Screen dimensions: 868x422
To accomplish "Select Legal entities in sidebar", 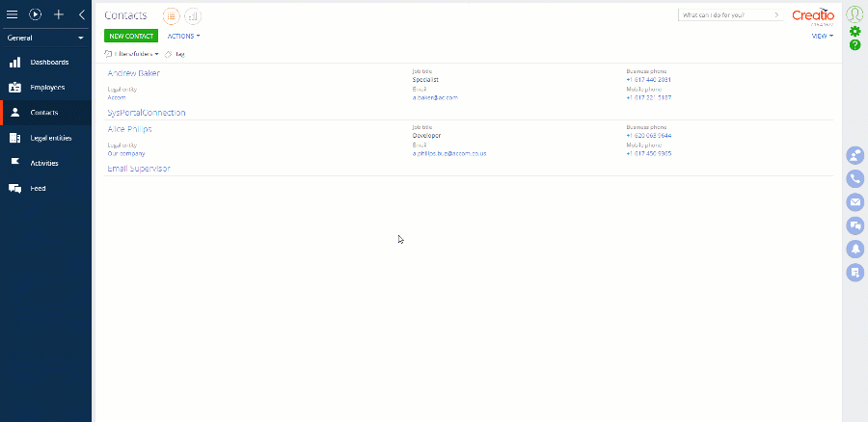I will click(x=51, y=138).
